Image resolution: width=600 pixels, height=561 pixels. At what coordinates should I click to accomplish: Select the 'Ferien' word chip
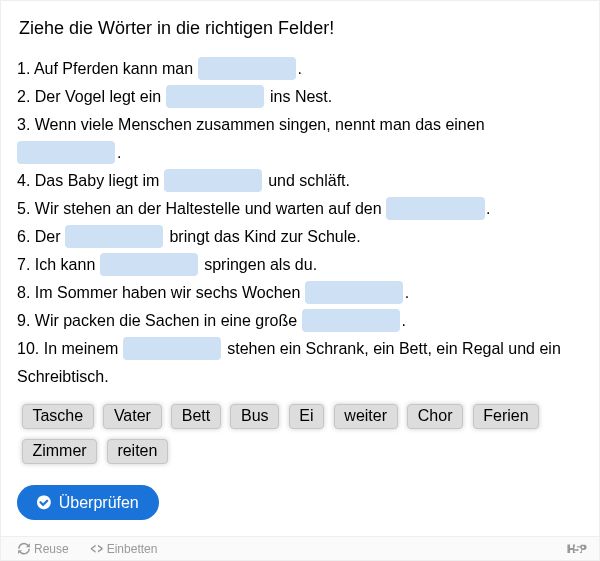(x=505, y=416)
